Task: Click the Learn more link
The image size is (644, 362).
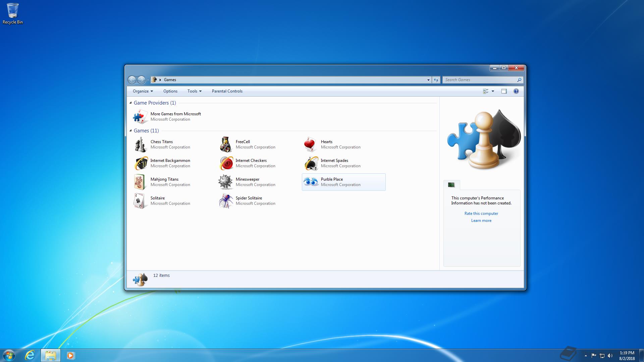Action: [481, 221]
